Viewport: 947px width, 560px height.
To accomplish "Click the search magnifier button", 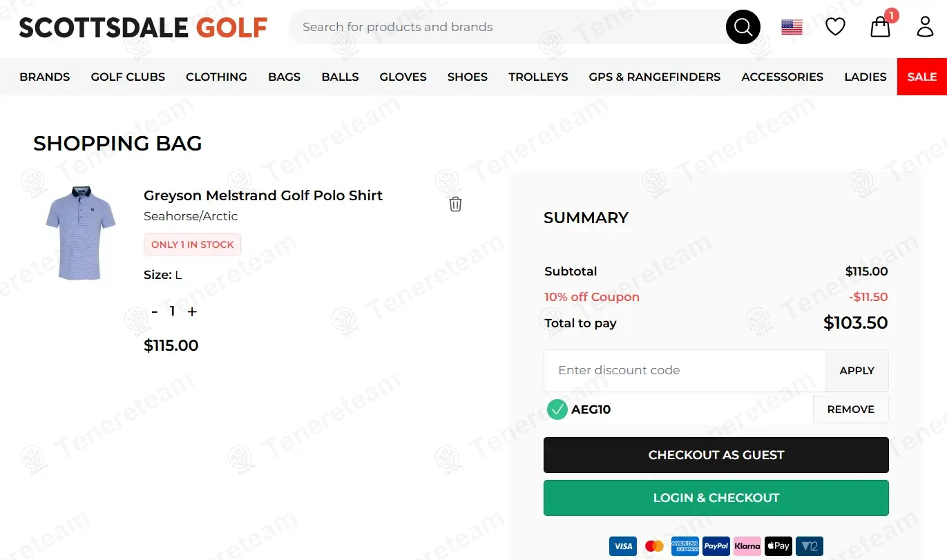I will [x=743, y=28].
